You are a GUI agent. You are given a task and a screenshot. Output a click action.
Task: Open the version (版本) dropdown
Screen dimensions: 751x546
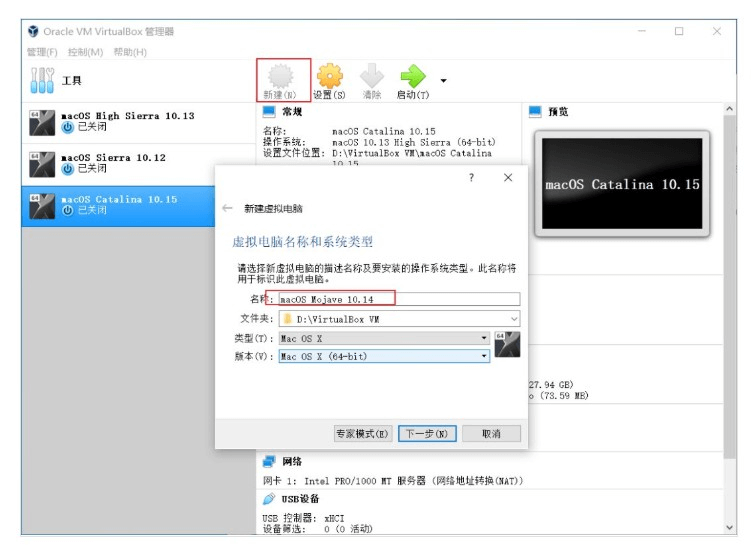(384, 356)
